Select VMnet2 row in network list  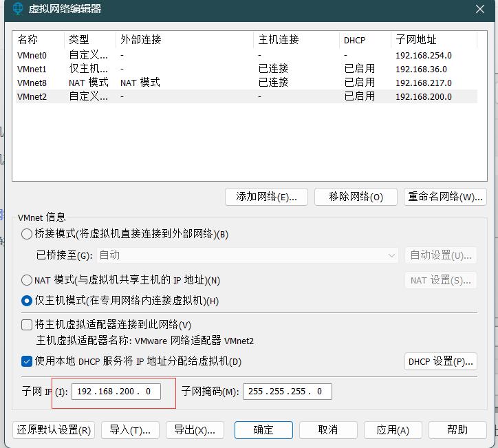coord(246,96)
